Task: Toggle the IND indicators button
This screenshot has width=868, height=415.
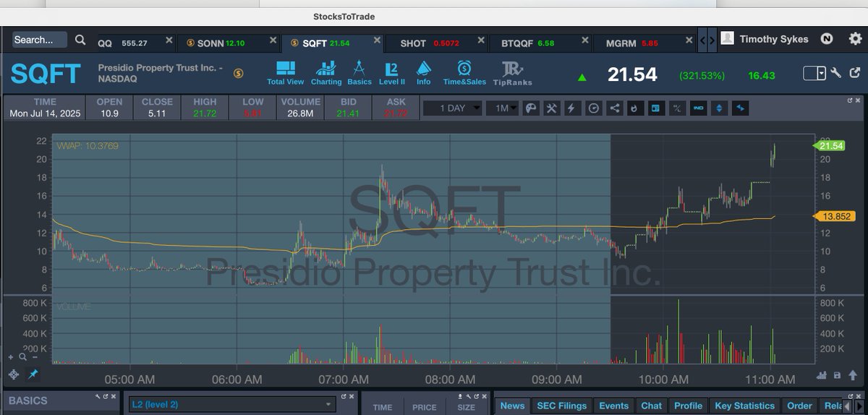Action: click(x=698, y=108)
